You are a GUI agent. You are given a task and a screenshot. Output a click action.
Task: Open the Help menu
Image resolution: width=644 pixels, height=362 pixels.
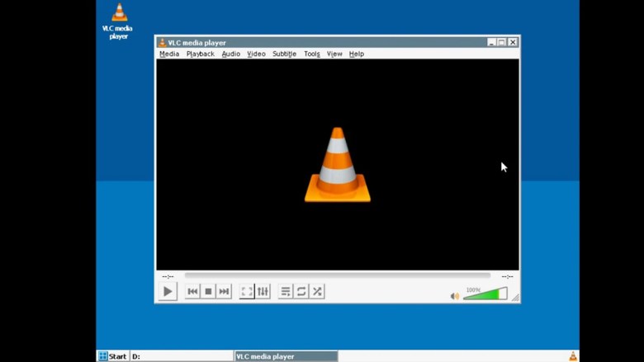click(x=357, y=54)
